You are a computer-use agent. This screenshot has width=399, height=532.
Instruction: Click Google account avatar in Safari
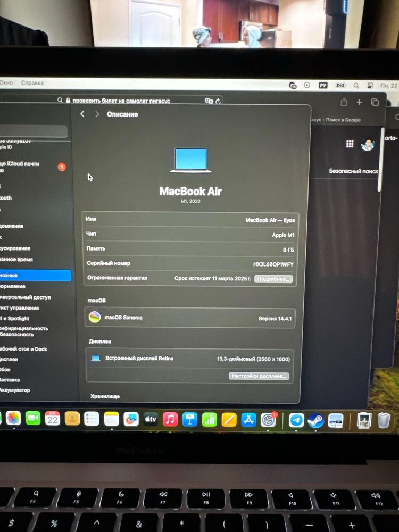click(x=368, y=145)
